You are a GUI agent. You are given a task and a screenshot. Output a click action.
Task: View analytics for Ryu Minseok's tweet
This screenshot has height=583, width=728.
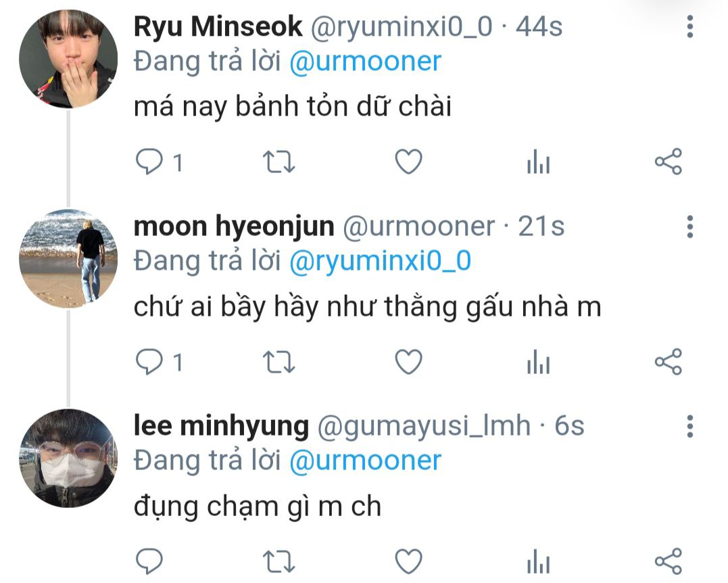[539, 162]
